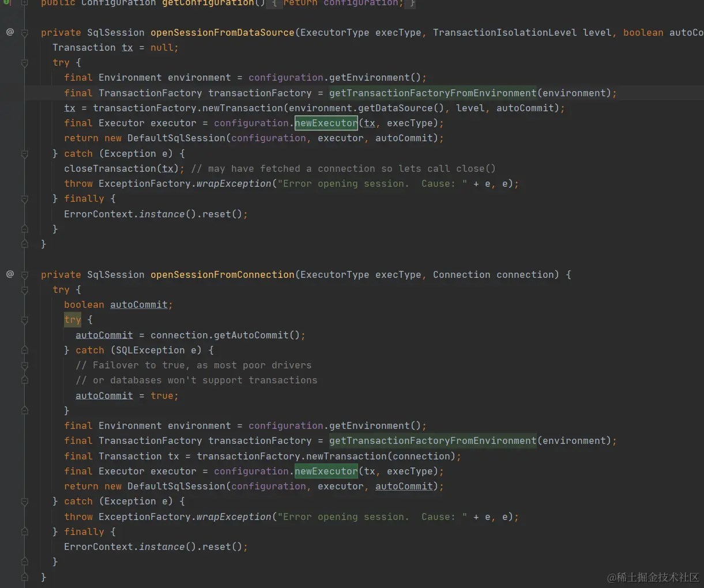Image resolution: width=704 pixels, height=588 pixels.
Task: Collapse the openSessionFromDataSource method fold marker
Action: [x=25, y=33]
